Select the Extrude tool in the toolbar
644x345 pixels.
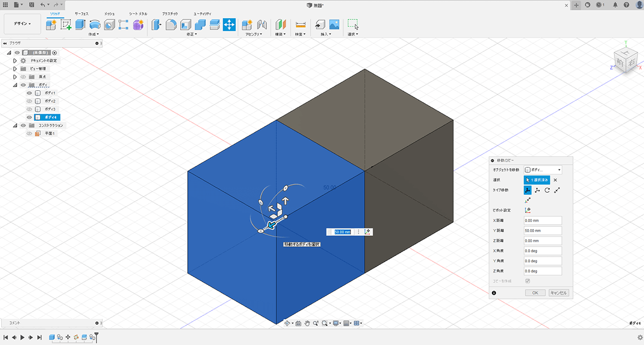[80, 25]
